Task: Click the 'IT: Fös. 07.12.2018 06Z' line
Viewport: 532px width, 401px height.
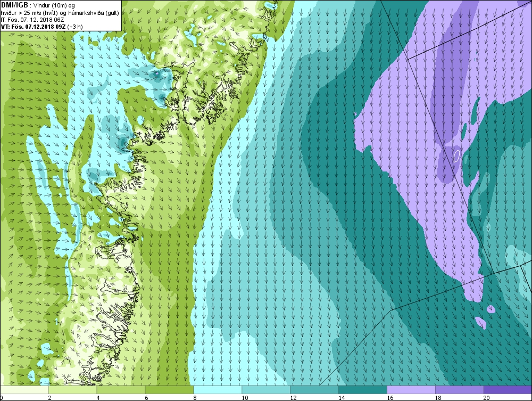Action: point(32,20)
